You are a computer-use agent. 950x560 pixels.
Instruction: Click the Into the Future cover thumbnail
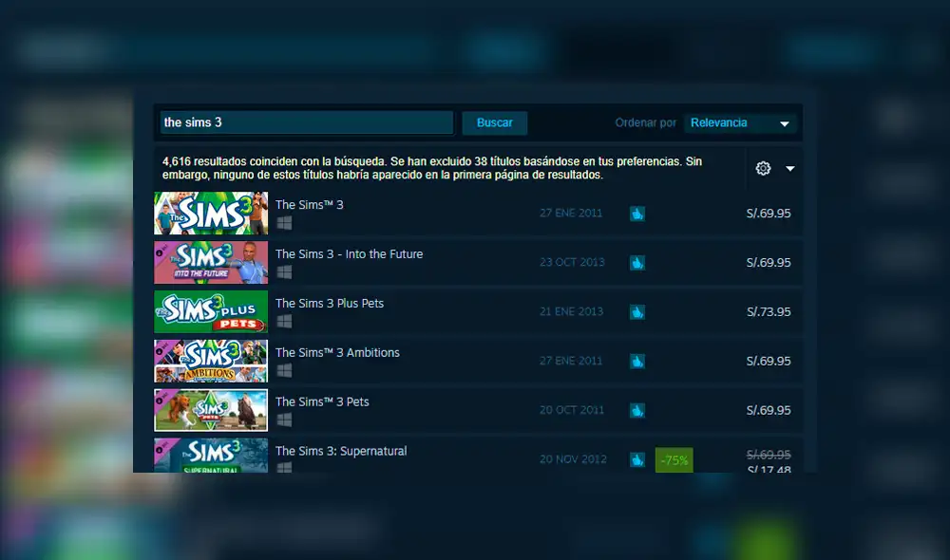pos(211,262)
